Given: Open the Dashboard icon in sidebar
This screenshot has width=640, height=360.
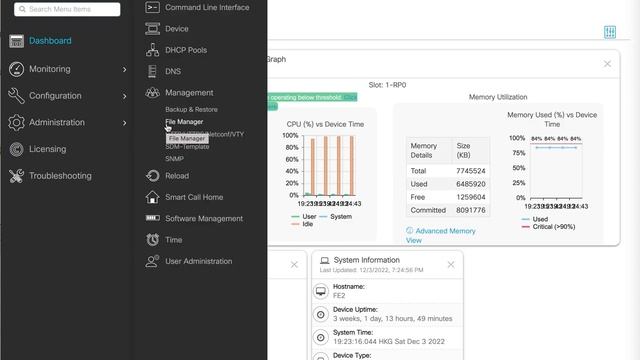Looking at the screenshot, I should pyautogui.click(x=17, y=41).
